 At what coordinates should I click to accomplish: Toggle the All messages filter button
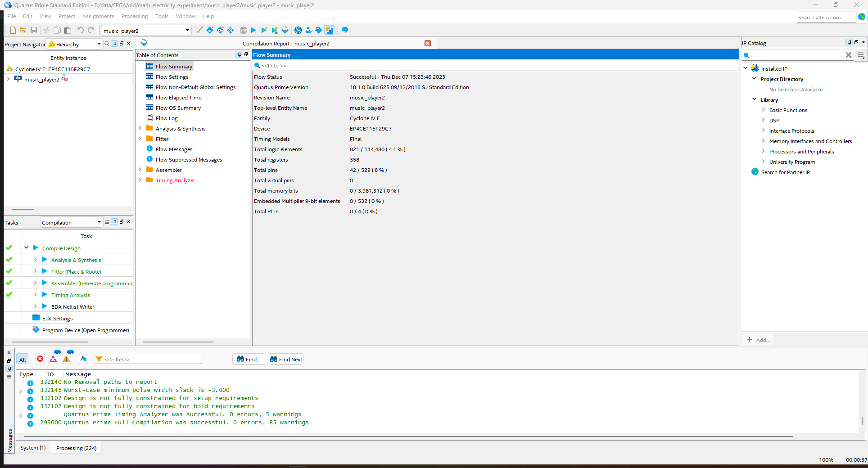23,359
